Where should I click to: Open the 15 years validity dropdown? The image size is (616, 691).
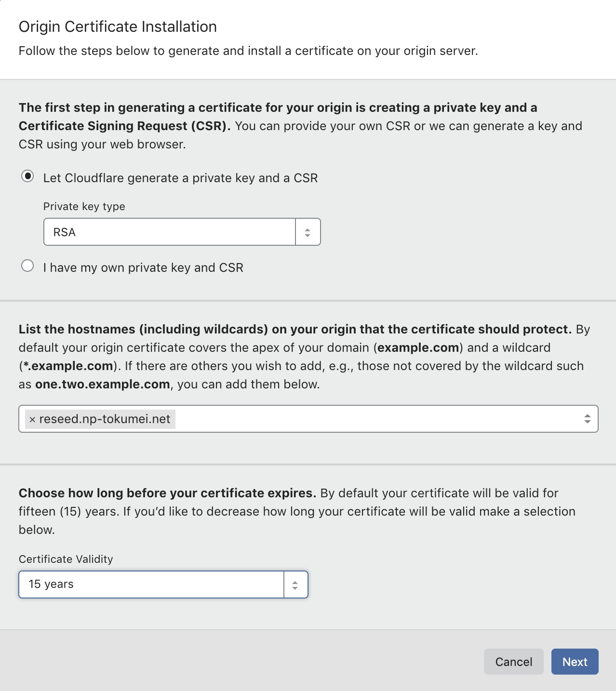coord(151,584)
